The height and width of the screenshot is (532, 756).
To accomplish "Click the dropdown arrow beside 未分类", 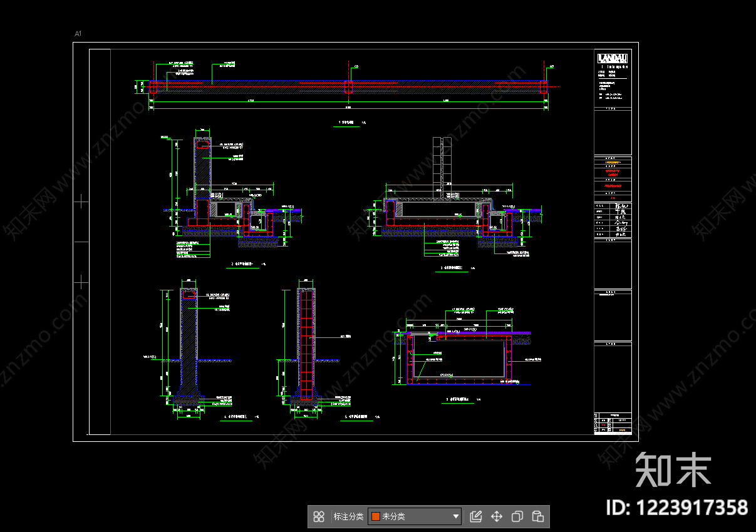I will pyautogui.click(x=455, y=516).
